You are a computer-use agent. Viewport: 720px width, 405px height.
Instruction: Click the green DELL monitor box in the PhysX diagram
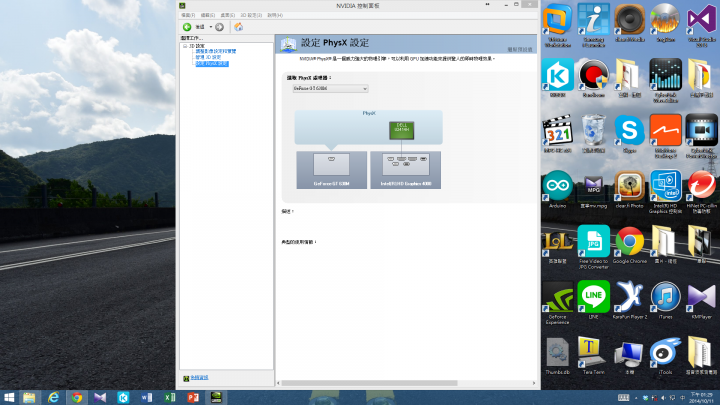click(x=401, y=130)
